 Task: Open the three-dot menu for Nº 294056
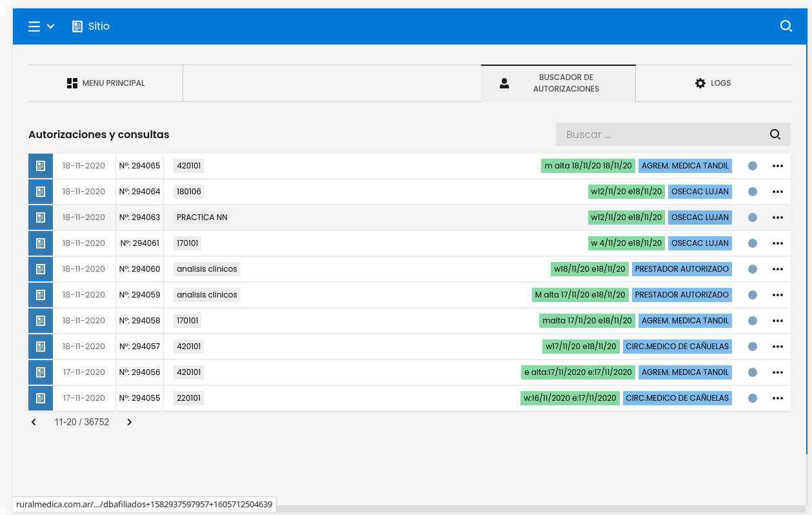pyautogui.click(x=778, y=372)
